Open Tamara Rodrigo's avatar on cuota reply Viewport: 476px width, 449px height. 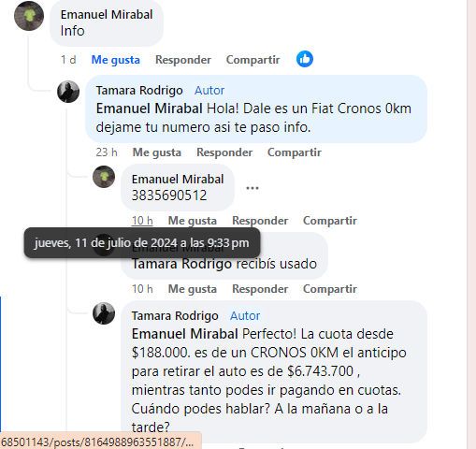point(104,313)
